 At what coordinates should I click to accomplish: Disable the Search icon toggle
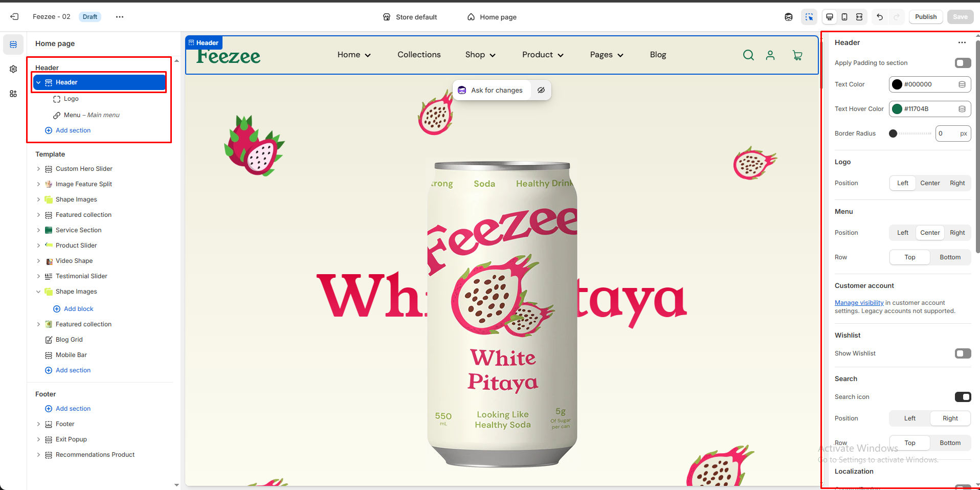pyautogui.click(x=963, y=397)
